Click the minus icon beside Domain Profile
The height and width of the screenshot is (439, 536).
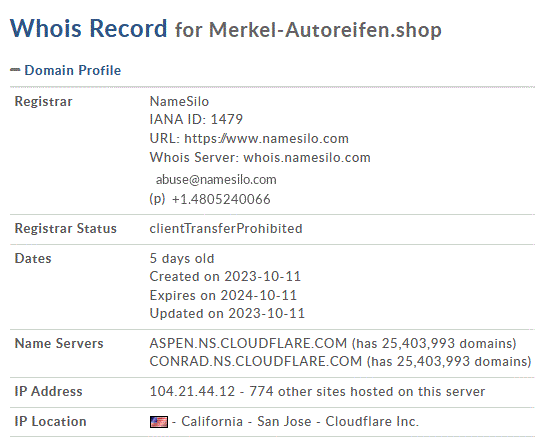click(15, 70)
